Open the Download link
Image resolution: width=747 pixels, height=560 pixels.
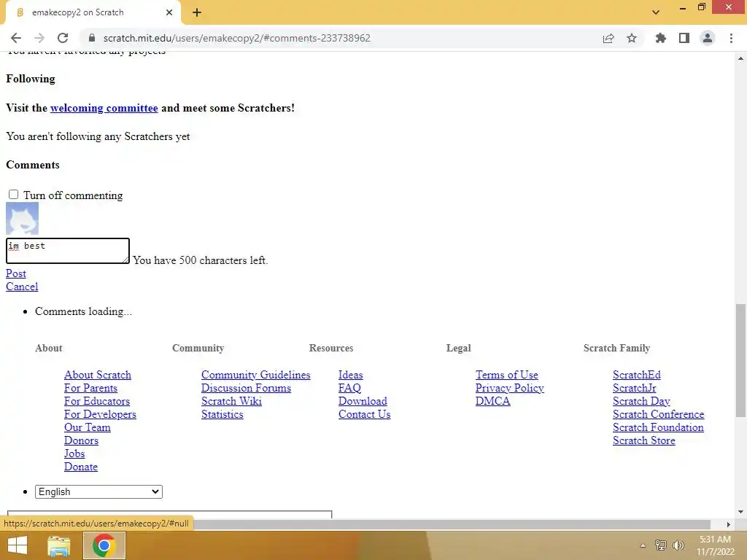[363, 401]
